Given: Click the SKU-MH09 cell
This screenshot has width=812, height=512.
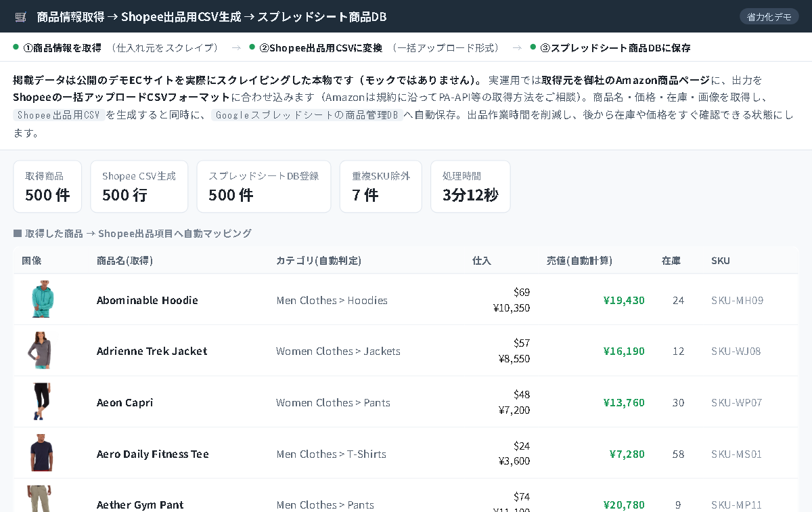Looking at the screenshot, I should pos(738,300).
